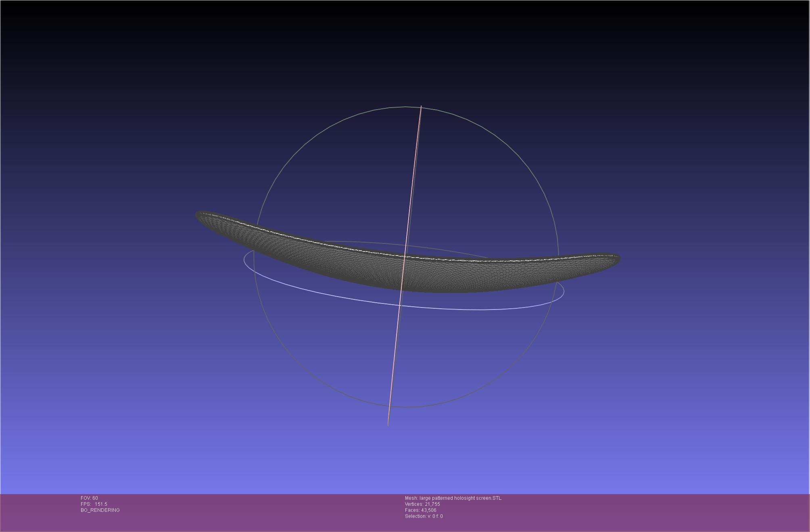Screen dimensions: 810x532
Task: Click the Faces count text
Action: (x=420, y=510)
